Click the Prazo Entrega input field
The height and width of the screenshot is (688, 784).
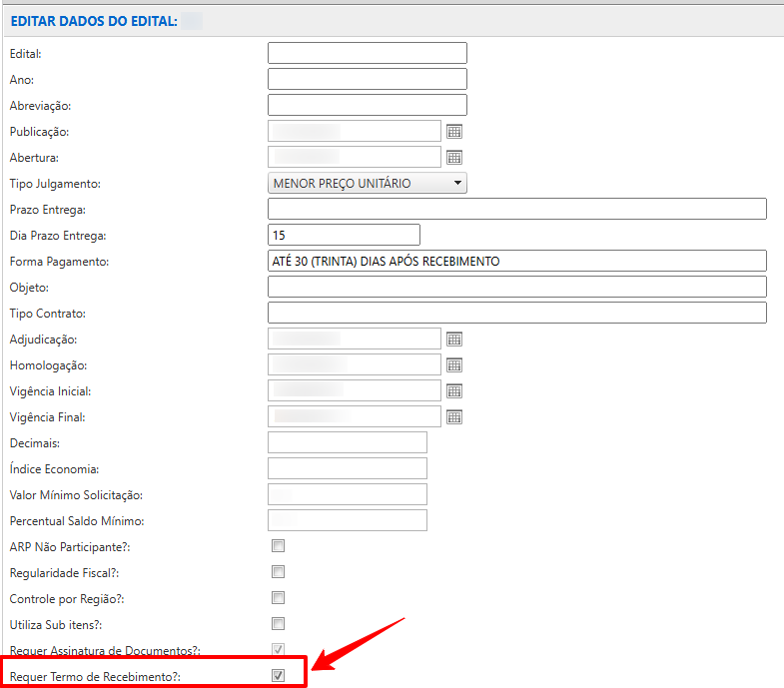tap(516, 209)
